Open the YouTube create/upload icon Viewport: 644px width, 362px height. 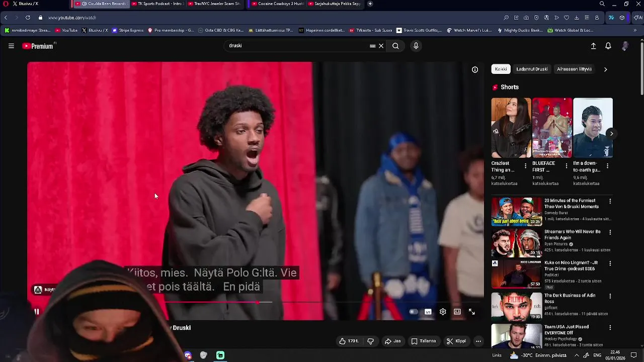[x=593, y=46]
